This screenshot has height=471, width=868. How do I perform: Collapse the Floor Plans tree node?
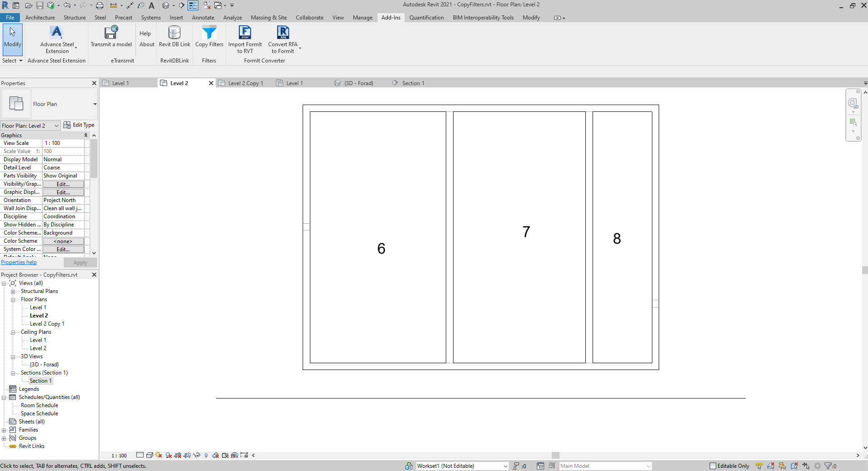click(13, 300)
